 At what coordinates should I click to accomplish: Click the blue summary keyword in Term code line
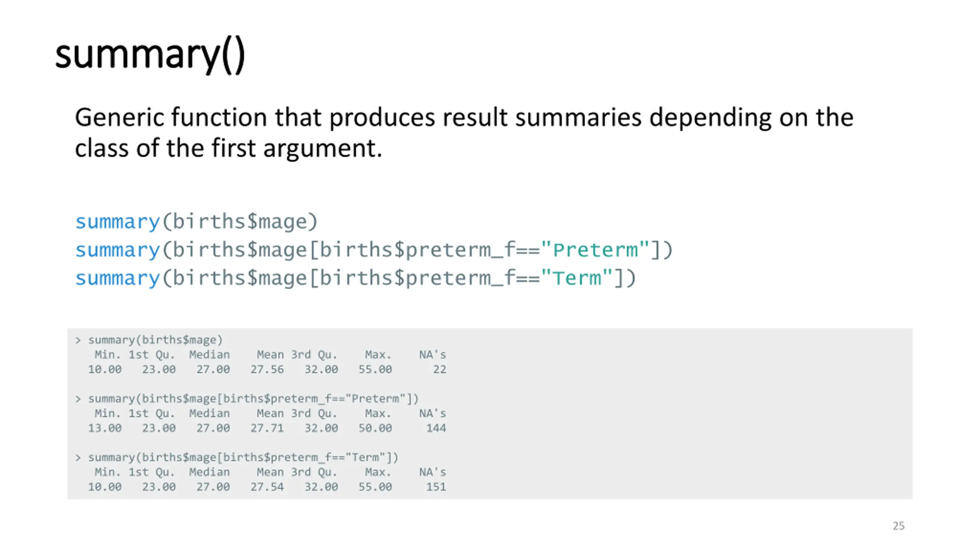point(117,278)
